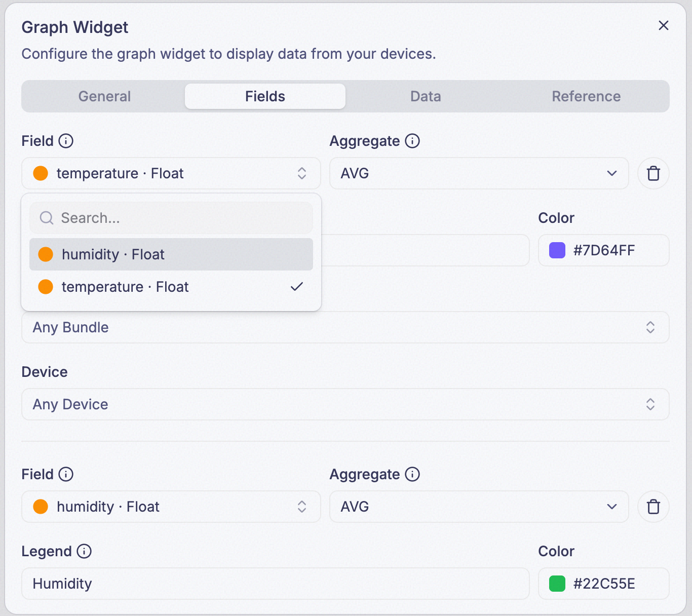This screenshot has width=692, height=616.
Task: Click the purple #7D64FF color swatch
Action: 557,250
